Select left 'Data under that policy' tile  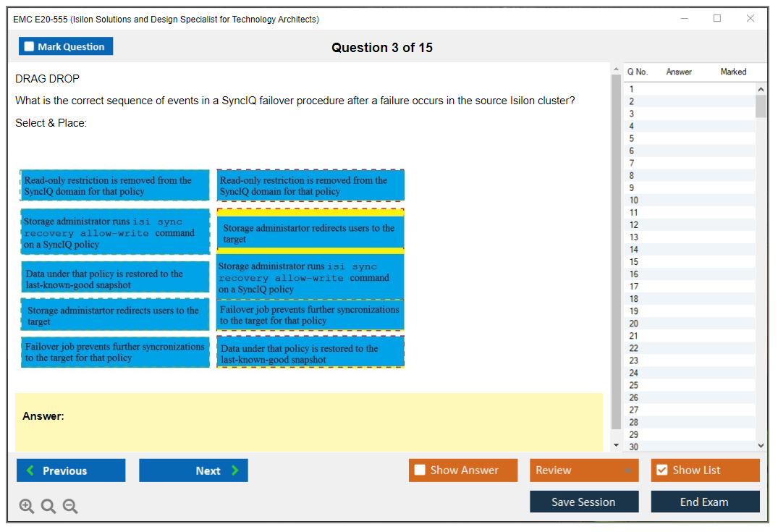(x=115, y=279)
